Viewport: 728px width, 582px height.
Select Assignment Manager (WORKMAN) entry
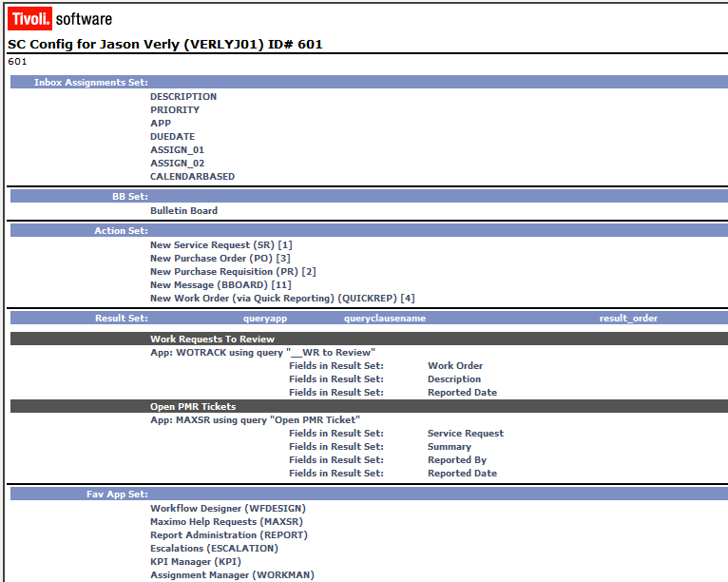232,575
